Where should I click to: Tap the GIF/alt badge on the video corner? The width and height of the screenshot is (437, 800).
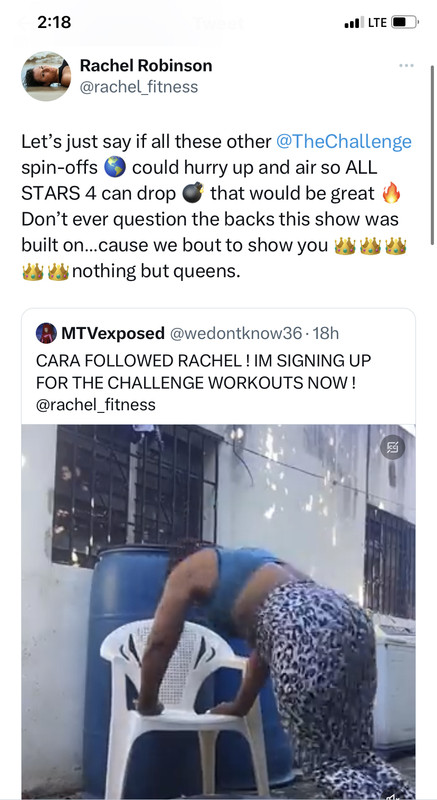point(393,448)
